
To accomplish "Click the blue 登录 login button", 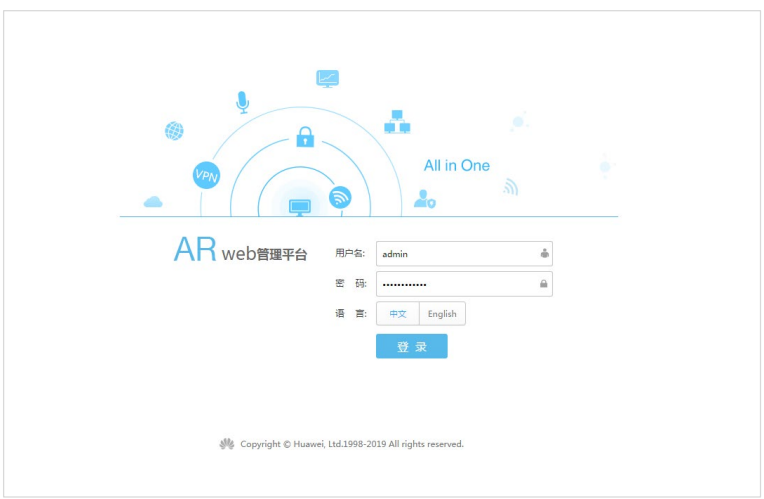I will (412, 346).
